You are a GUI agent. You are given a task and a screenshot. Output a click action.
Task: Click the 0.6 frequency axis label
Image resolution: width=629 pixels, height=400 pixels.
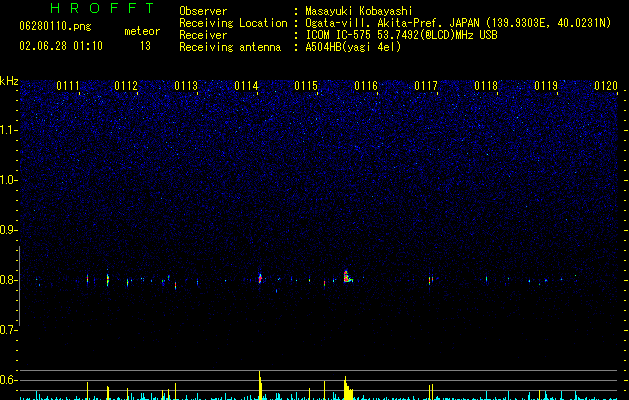9,380
